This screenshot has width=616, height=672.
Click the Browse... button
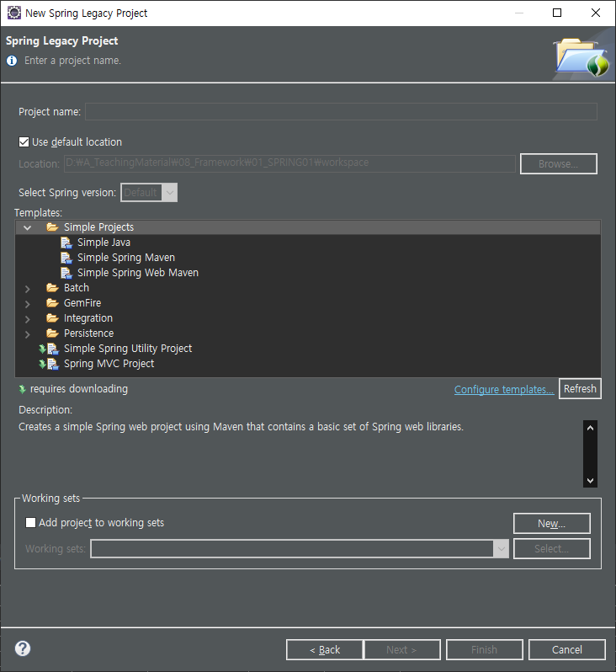point(558,163)
